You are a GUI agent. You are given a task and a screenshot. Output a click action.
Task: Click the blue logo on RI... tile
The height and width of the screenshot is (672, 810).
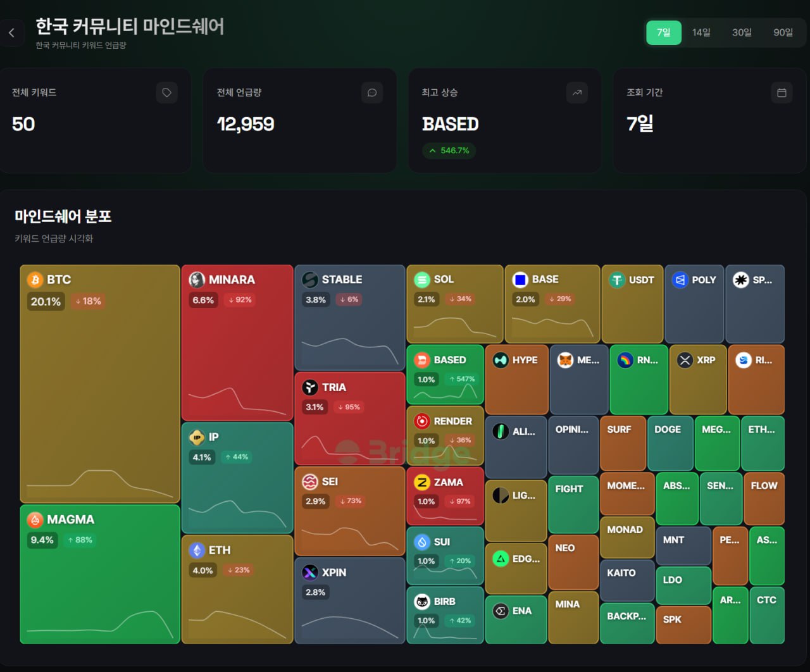pyautogui.click(x=744, y=360)
